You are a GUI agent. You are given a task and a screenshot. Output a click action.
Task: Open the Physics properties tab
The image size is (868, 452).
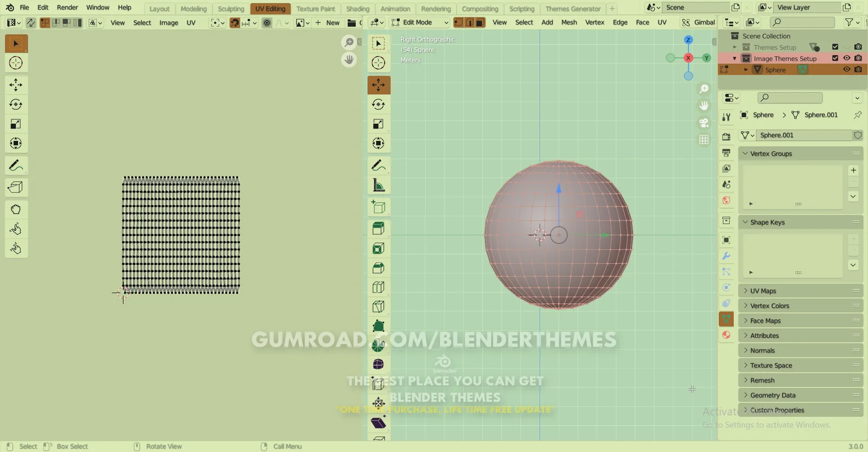pyautogui.click(x=726, y=287)
